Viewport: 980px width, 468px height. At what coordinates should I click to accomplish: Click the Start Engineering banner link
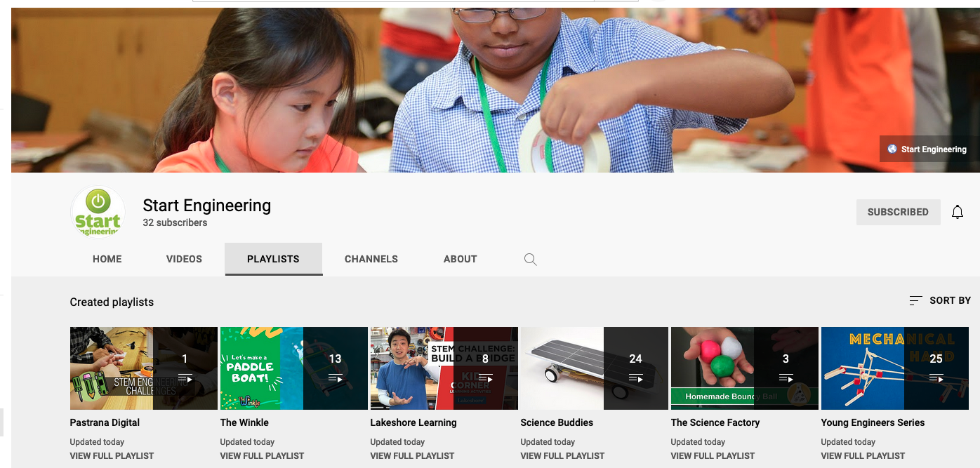pos(927,149)
